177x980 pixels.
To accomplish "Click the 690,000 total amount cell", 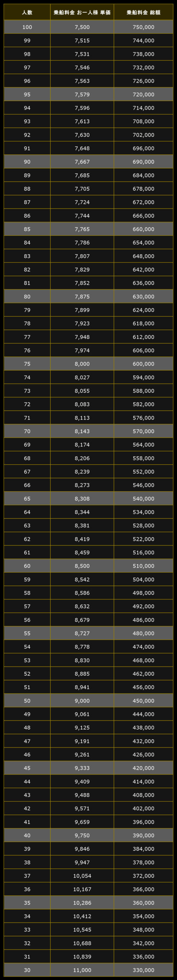I will pos(143,162).
